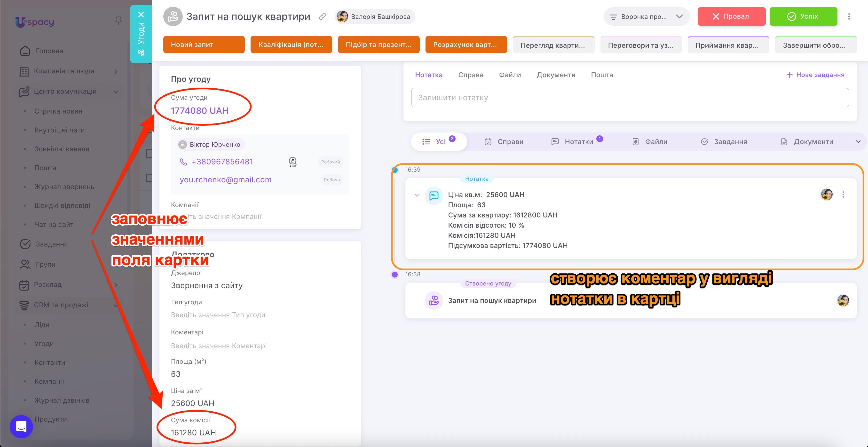Expand more activity filters chevron
Screen dimensions: 868x447
click(858, 142)
